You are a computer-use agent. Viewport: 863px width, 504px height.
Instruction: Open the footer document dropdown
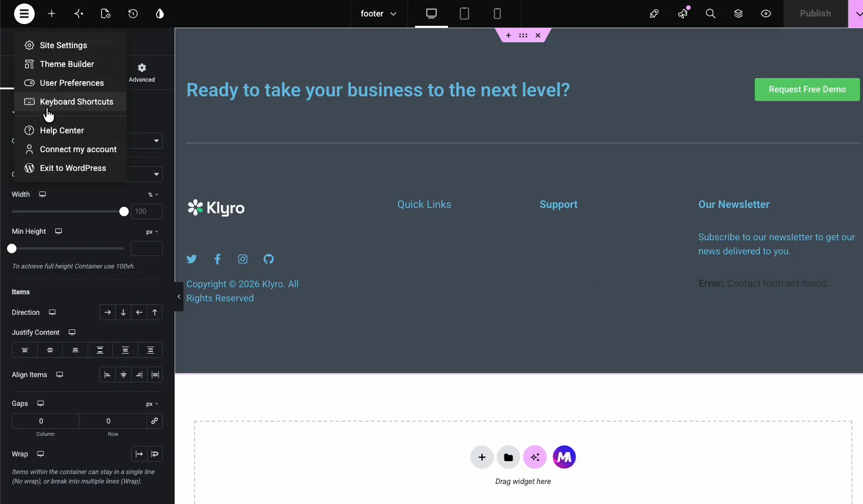pos(379,14)
